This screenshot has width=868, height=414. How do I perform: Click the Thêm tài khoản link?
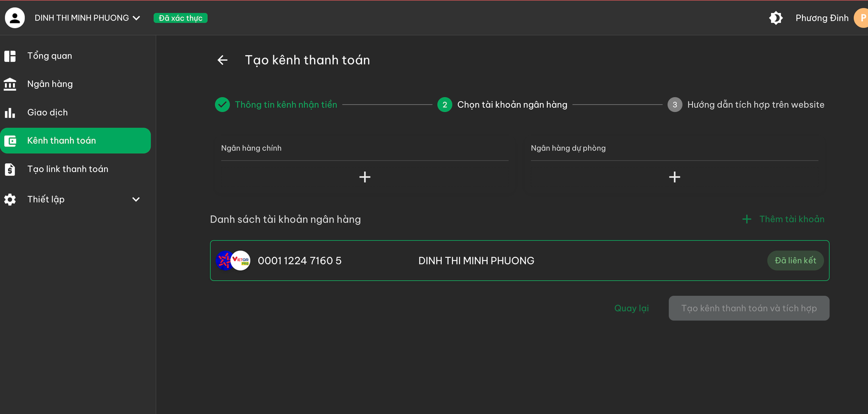click(x=792, y=219)
